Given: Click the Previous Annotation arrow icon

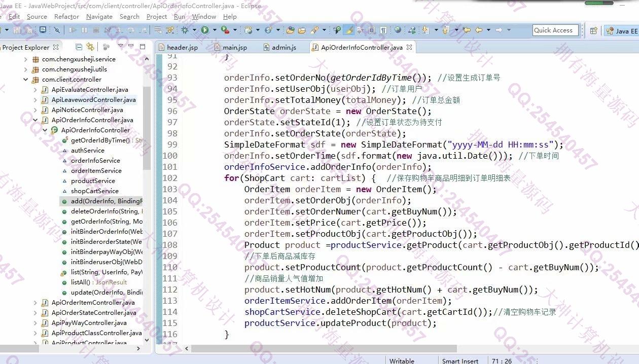Looking at the screenshot, I should (446, 30).
